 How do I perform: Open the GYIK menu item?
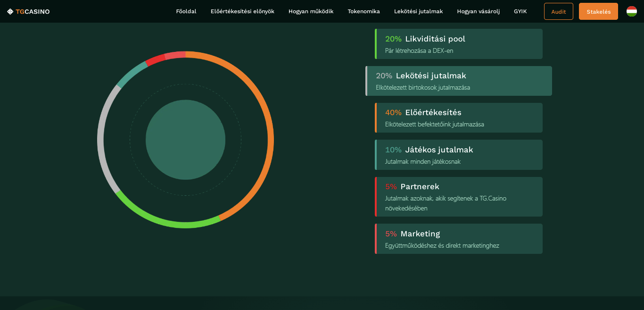tap(520, 11)
